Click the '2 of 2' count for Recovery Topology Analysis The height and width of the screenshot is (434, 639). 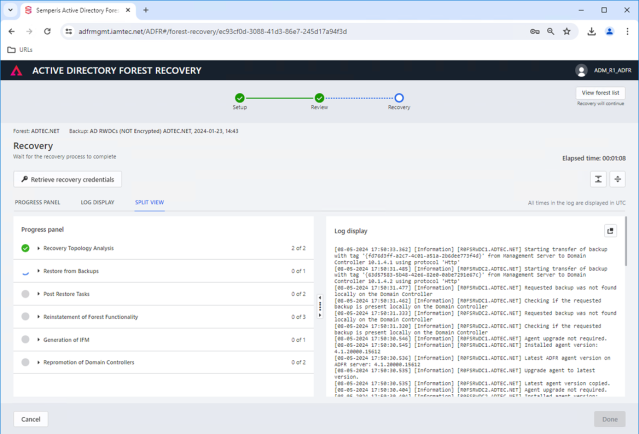pos(298,248)
